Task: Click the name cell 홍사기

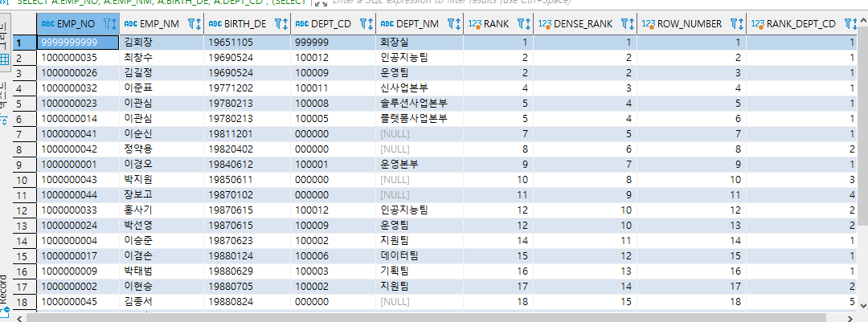Action: [162, 210]
